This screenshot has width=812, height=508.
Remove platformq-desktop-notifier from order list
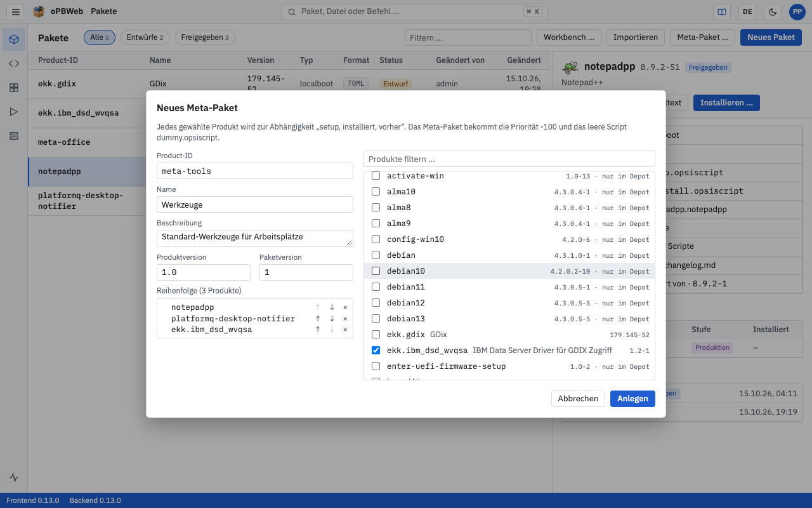pyautogui.click(x=345, y=319)
